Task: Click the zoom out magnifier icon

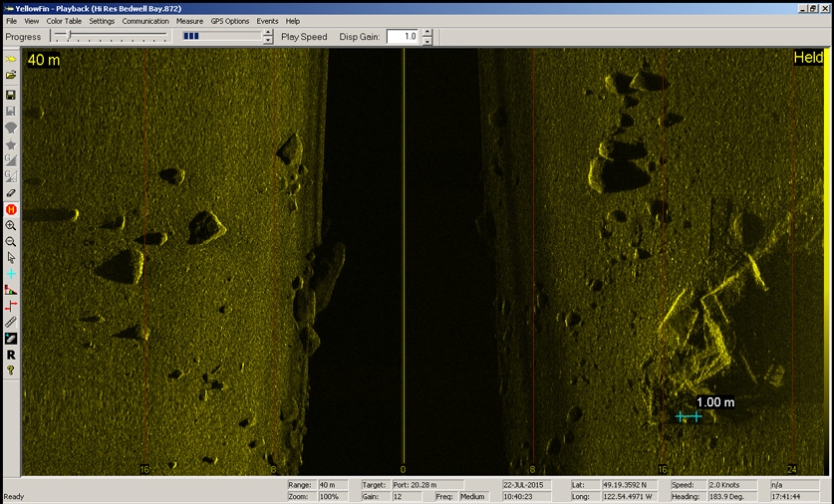Action: [x=11, y=242]
